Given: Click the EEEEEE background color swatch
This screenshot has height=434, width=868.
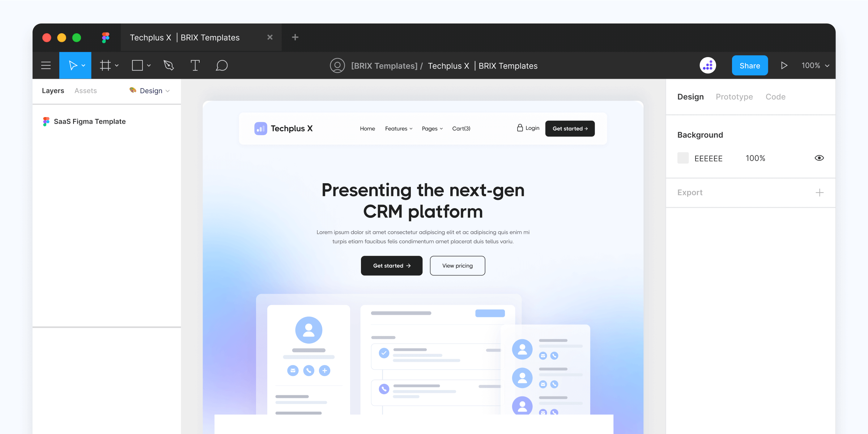Looking at the screenshot, I should tap(683, 158).
